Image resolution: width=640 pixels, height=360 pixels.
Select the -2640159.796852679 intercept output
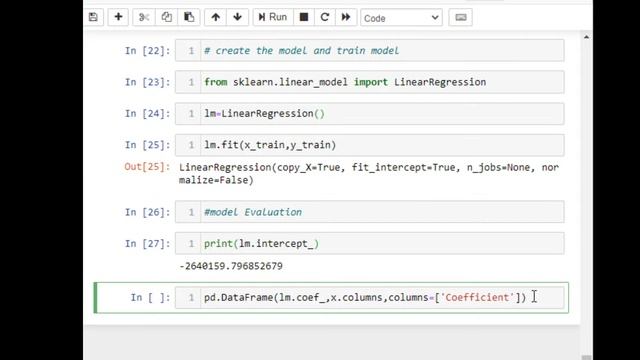(x=231, y=266)
